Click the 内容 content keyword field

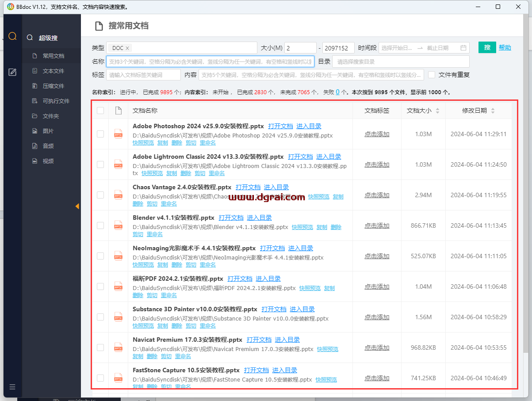pos(311,75)
